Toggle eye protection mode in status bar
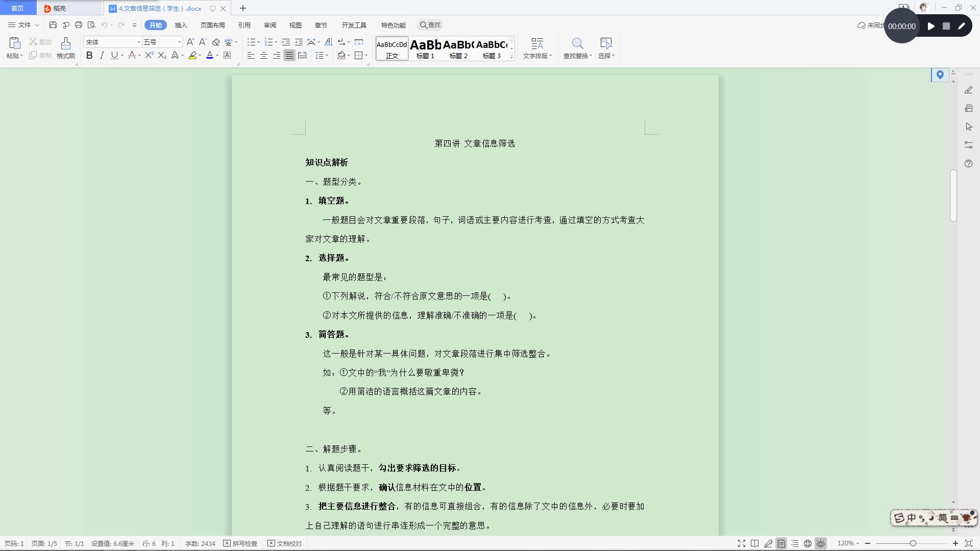Image resolution: width=980 pixels, height=551 pixels. 821,544
